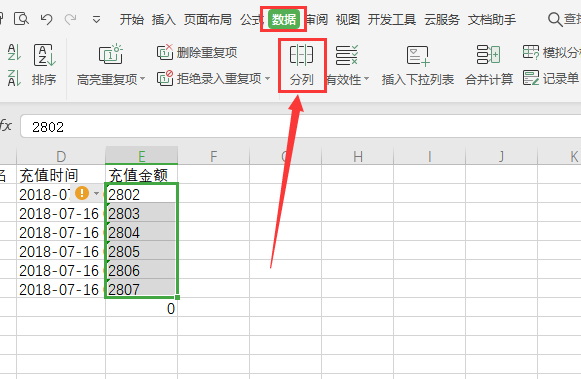
Task: Click the cell showing 0
Action: click(142, 307)
